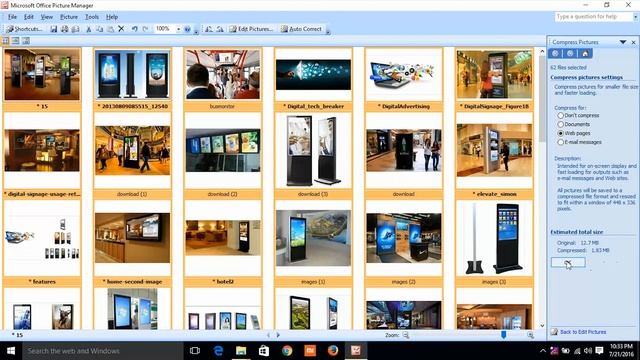This screenshot has height=360, width=640.
Task: Click the zoom slider handle
Action: coord(504,335)
